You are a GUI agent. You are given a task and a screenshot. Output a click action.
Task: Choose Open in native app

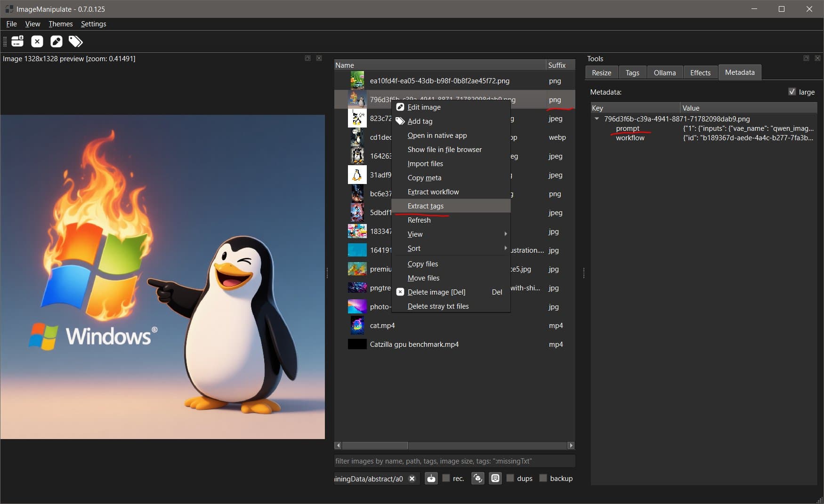pos(451,135)
